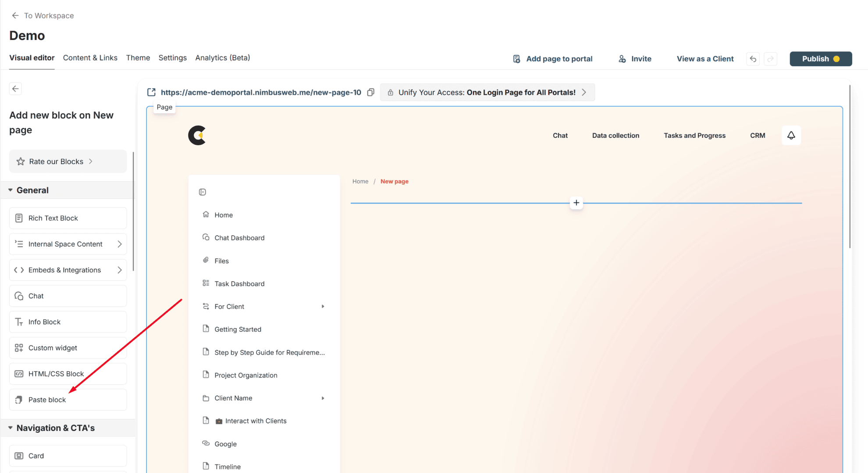The width and height of the screenshot is (868, 473).
Task: Click the Acme logo in portal header
Action: [x=197, y=135]
